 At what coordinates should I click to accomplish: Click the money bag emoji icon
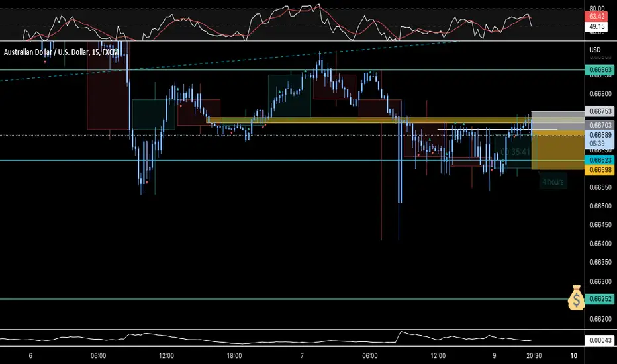576,298
